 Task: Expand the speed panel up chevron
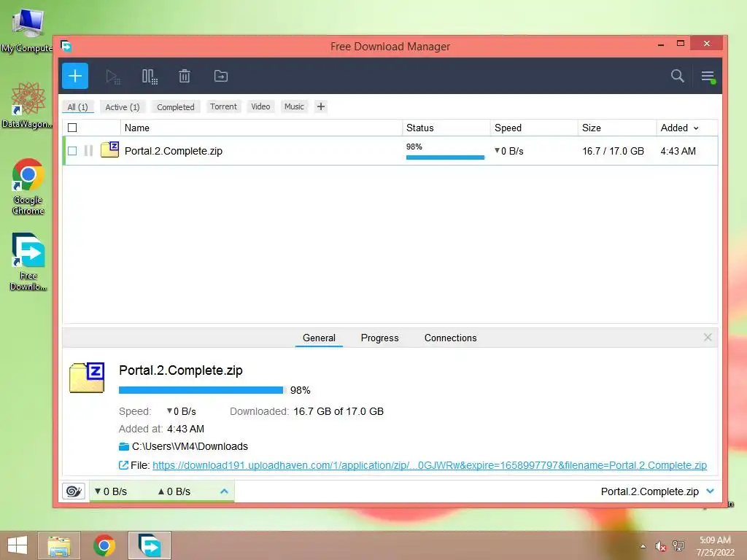point(225,491)
